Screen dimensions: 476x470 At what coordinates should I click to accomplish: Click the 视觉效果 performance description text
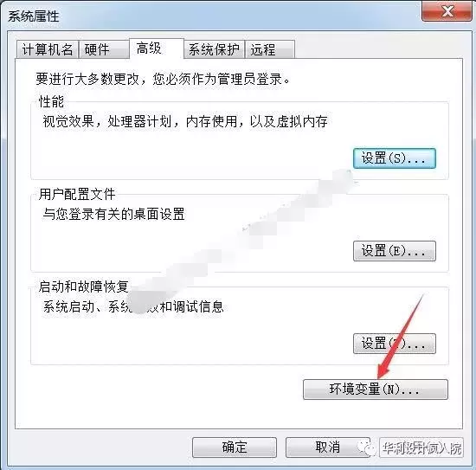[185, 121]
